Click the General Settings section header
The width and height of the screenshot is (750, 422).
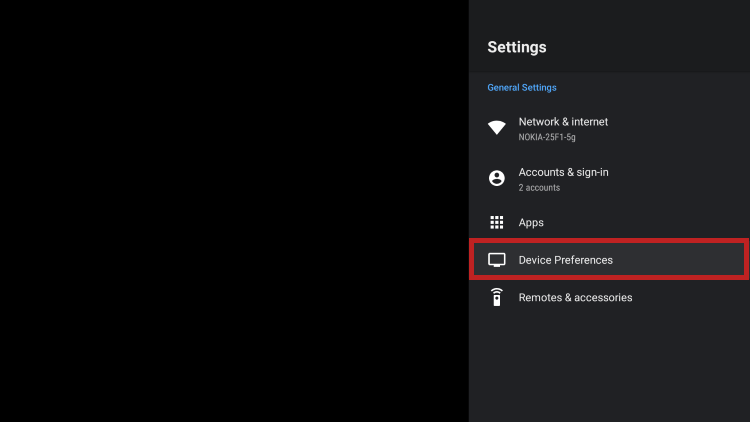point(522,88)
